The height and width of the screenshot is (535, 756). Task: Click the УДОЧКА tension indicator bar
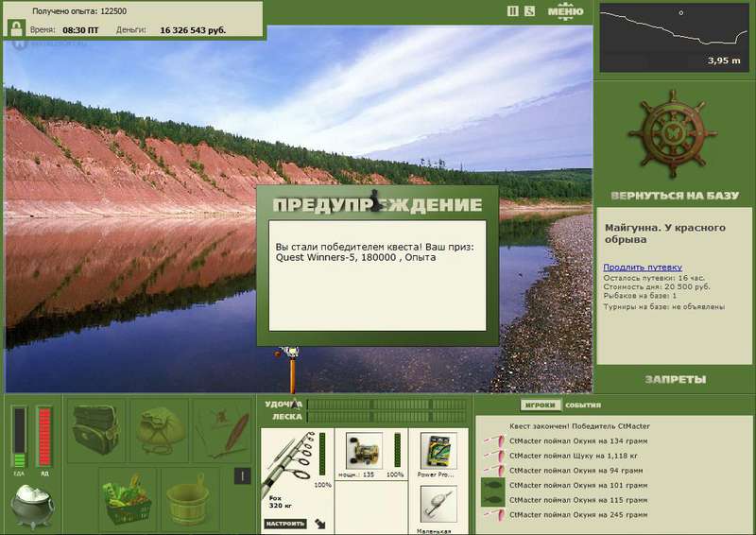[387, 405]
